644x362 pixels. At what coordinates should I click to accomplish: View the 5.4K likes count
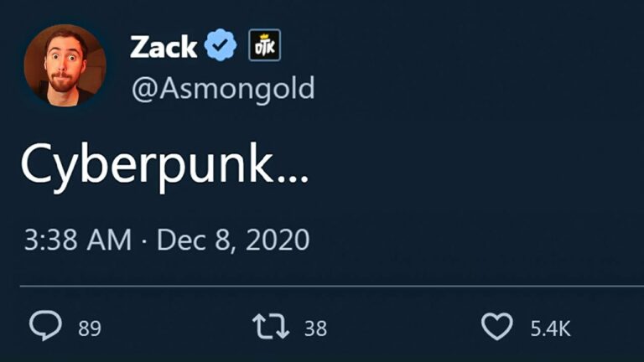[549, 328]
